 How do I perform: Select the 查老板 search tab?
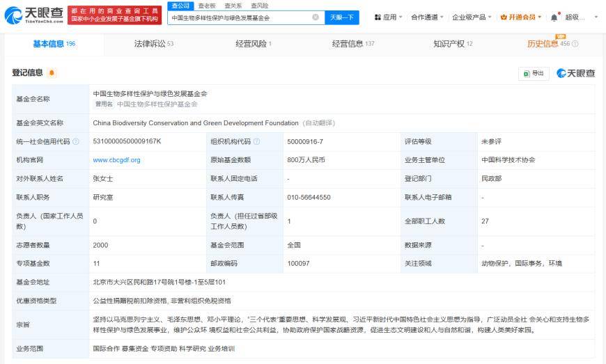207,6
